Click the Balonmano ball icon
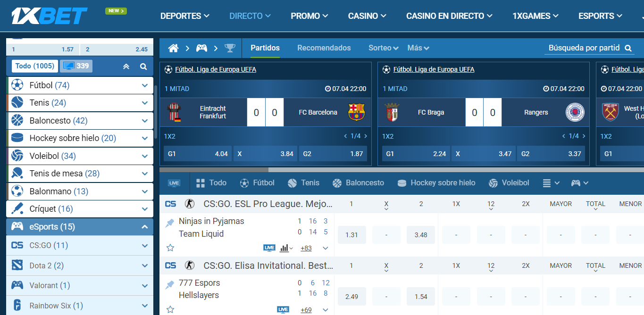644x315 pixels. (17, 191)
